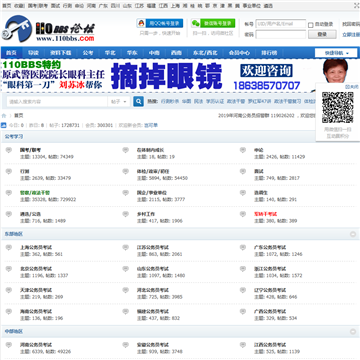Viewport: 360px width, 360px height.
Task: Open the 山东公务员考试 forum
Action: click(153, 269)
